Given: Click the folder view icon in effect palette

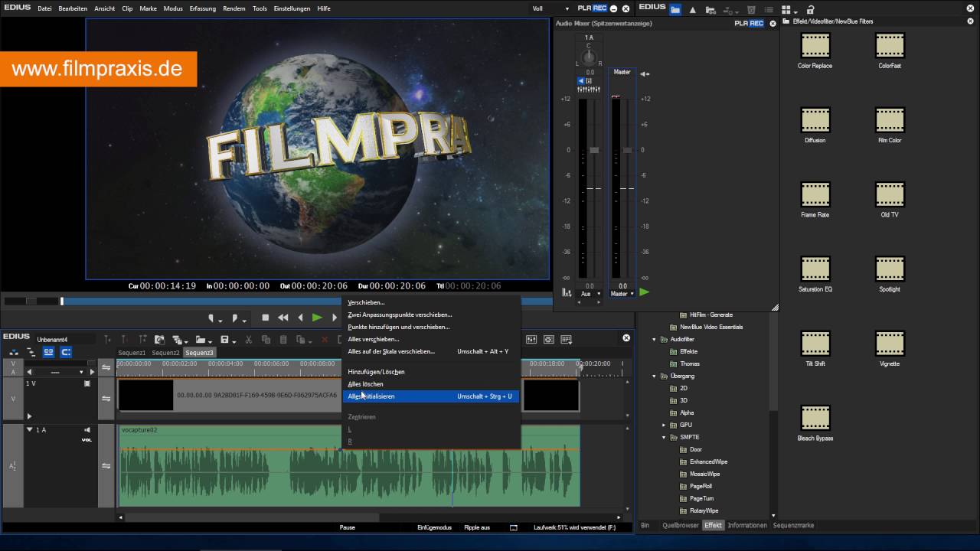Looking at the screenshot, I should [675, 9].
